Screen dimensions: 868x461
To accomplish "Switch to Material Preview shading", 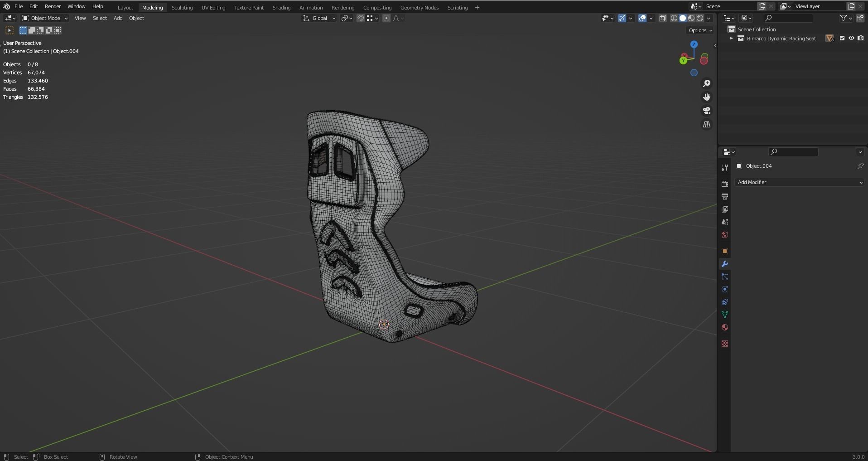I will click(691, 18).
